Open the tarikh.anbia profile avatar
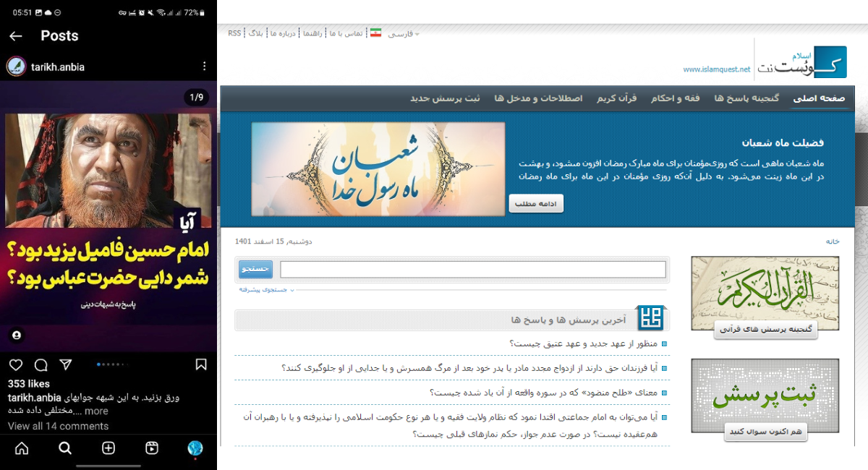868x470 pixels. pyautogui.click(x=16, y=67)
